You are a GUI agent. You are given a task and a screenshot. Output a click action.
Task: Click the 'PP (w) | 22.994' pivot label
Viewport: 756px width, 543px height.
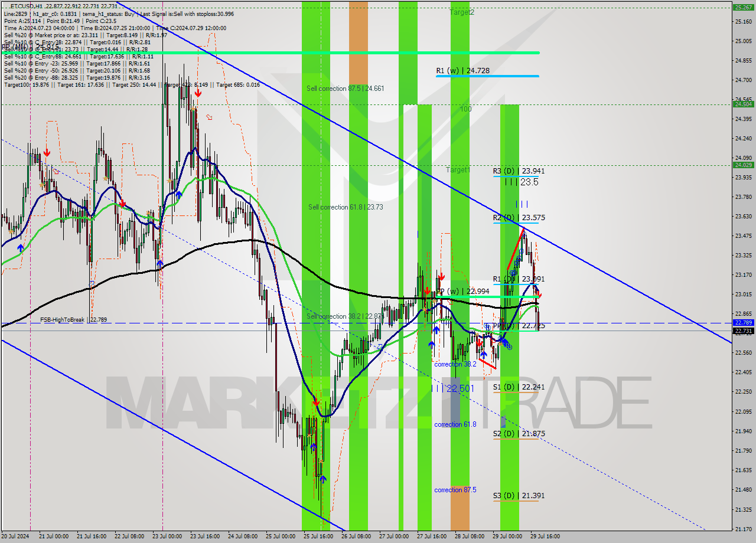pos(462,292)
